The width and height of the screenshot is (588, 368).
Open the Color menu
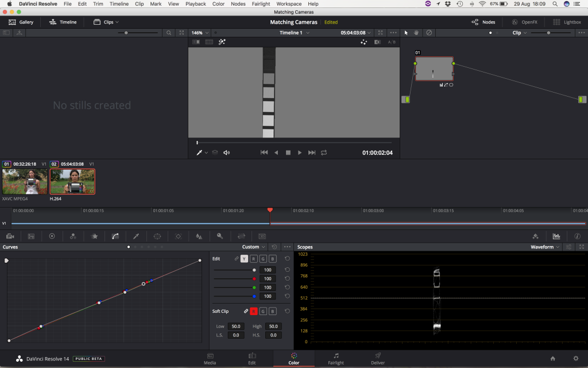click(x=218, y=4)
